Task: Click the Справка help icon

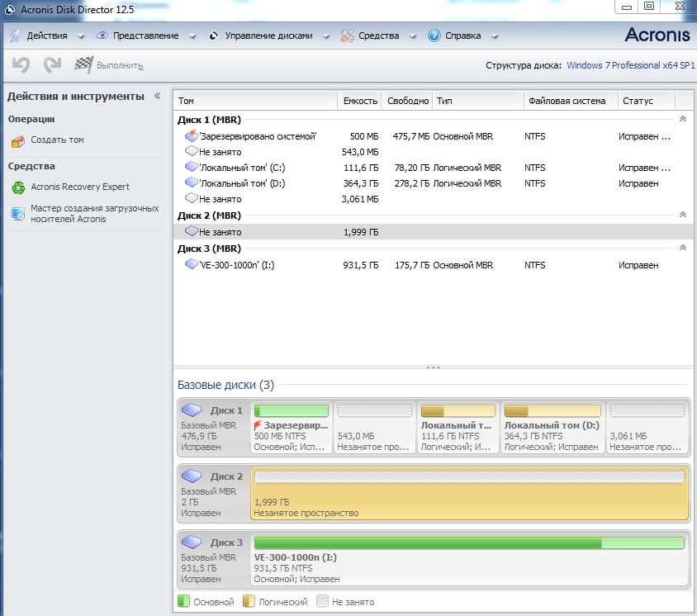Action: click(434, 36)
